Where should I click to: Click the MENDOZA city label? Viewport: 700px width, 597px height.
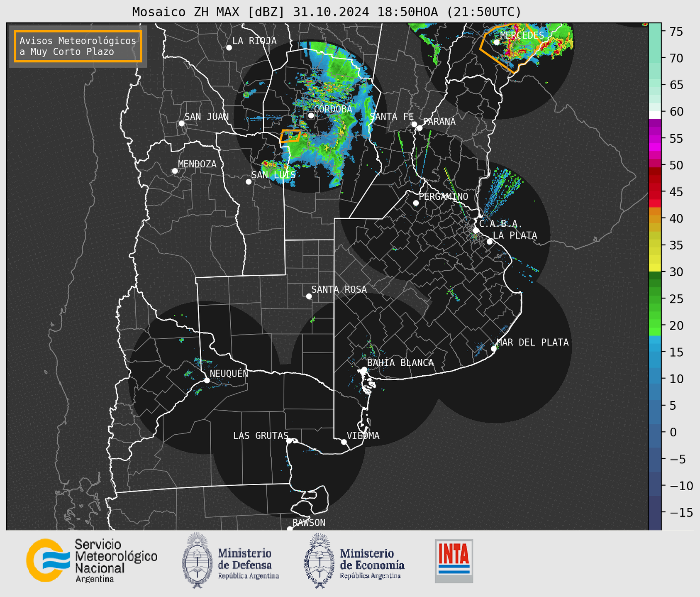tap(197, 164)
